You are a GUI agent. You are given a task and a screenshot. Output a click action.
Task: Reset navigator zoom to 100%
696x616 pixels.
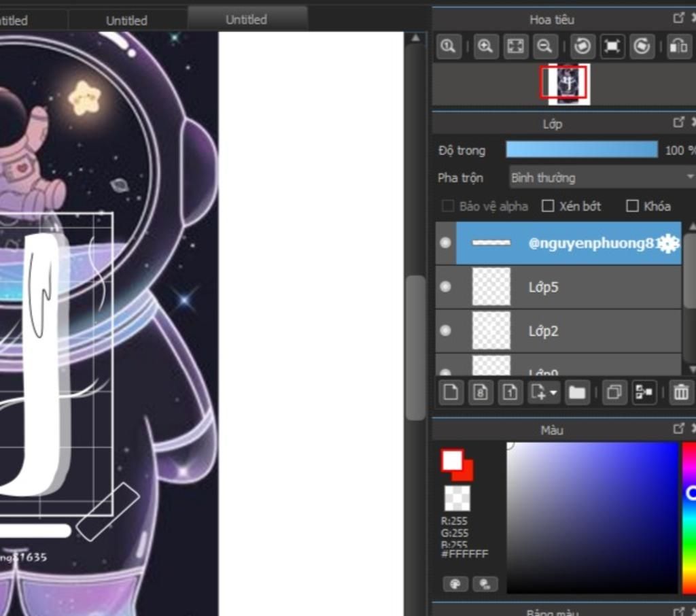[x=449, y=46]
